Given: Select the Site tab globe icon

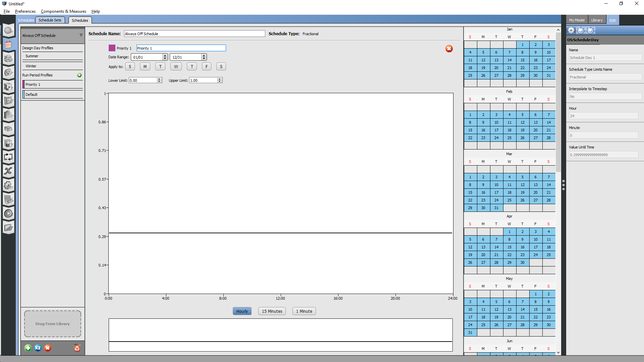Looking at the screenshot, I should coord(8,31).
